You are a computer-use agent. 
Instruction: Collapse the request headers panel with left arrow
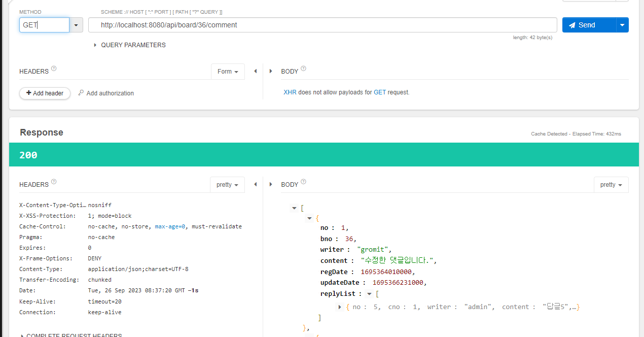(255, 72)
